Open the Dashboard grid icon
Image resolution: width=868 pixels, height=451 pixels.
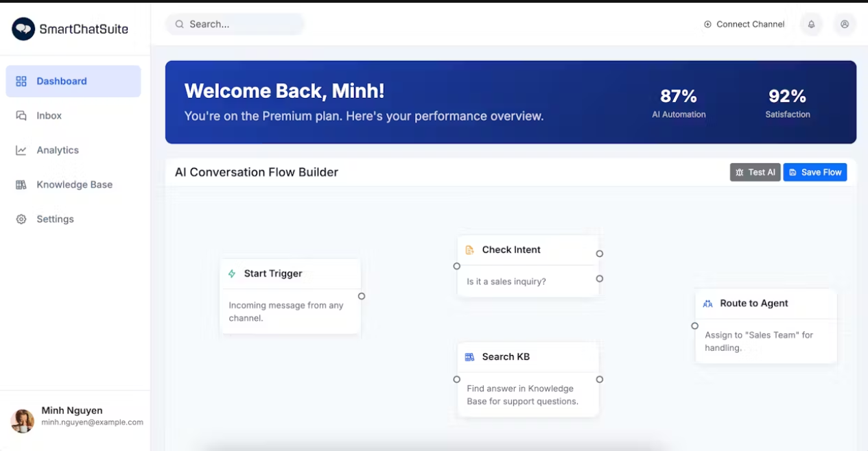(x=21, y=81)
